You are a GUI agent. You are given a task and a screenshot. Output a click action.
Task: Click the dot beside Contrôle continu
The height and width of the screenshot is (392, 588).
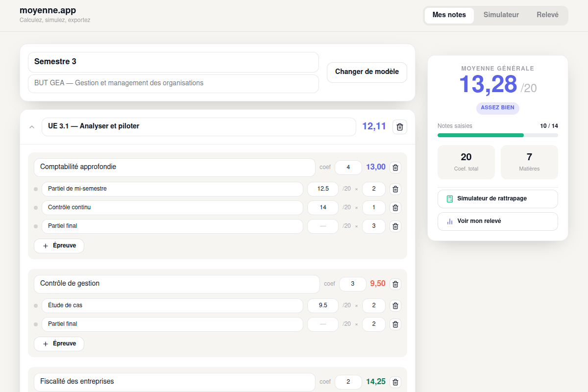point(36,208)
